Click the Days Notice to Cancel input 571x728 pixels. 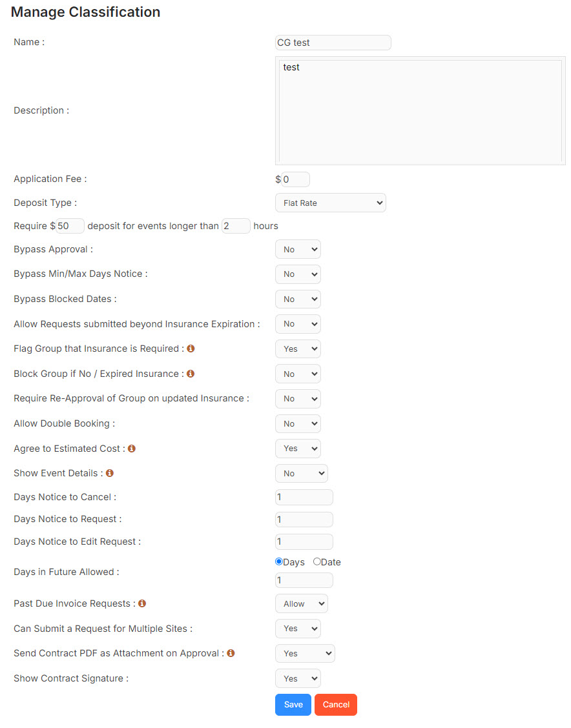tap(304, 497)
